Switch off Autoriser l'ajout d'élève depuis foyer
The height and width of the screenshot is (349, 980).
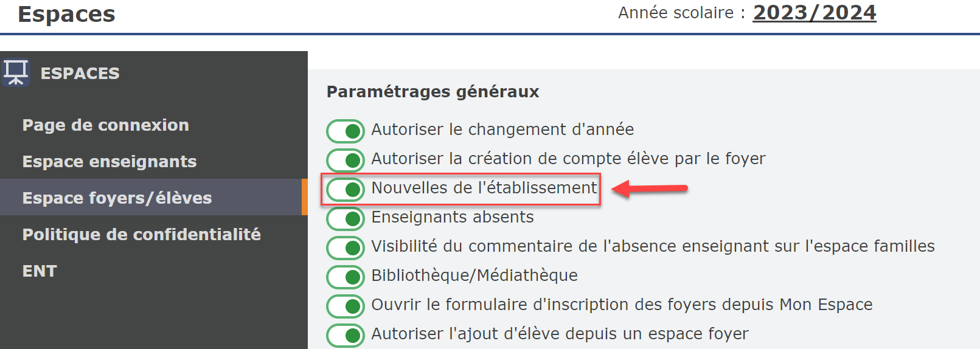pos(346,335)
